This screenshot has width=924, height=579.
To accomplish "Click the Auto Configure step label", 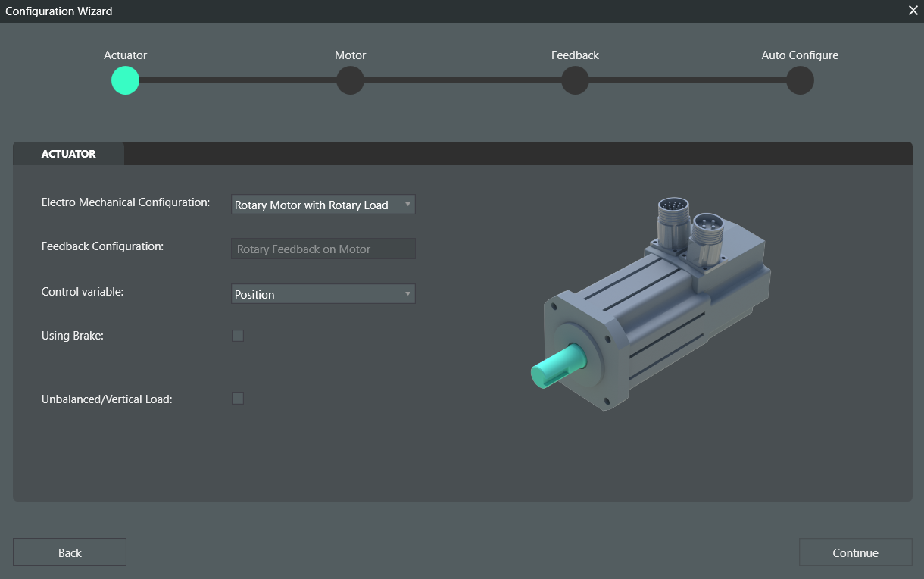I will 800,55.
